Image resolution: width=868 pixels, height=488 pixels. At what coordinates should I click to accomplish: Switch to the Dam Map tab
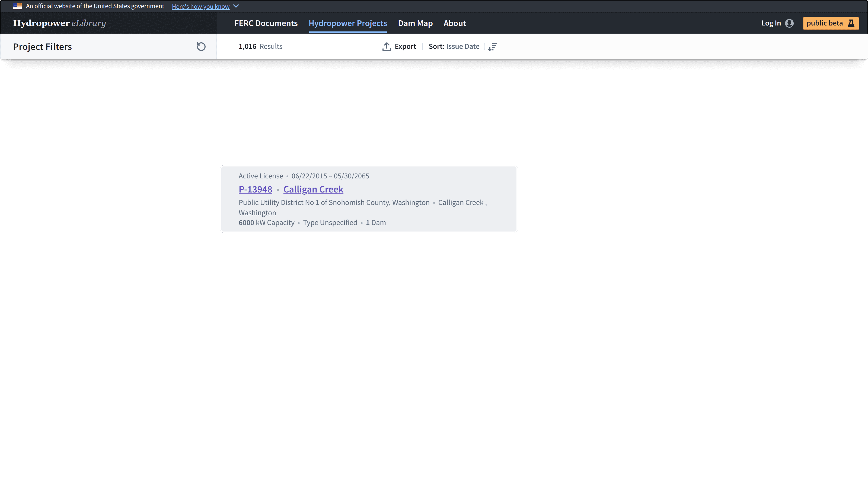point(415,23)
